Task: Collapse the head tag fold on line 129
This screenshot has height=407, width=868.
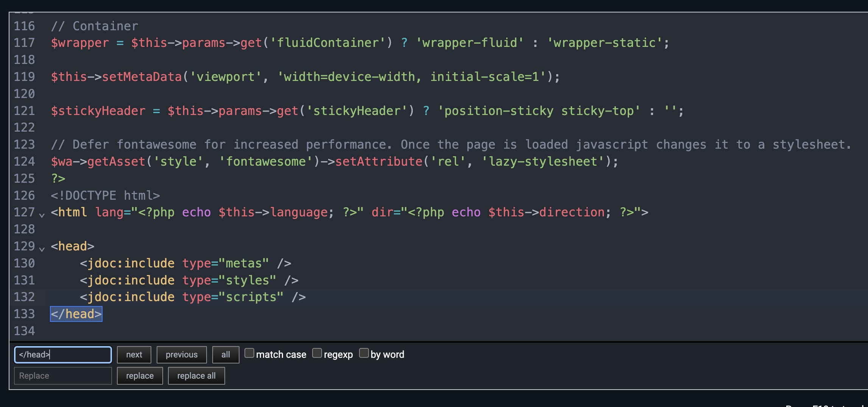Action: click(42, 249)
